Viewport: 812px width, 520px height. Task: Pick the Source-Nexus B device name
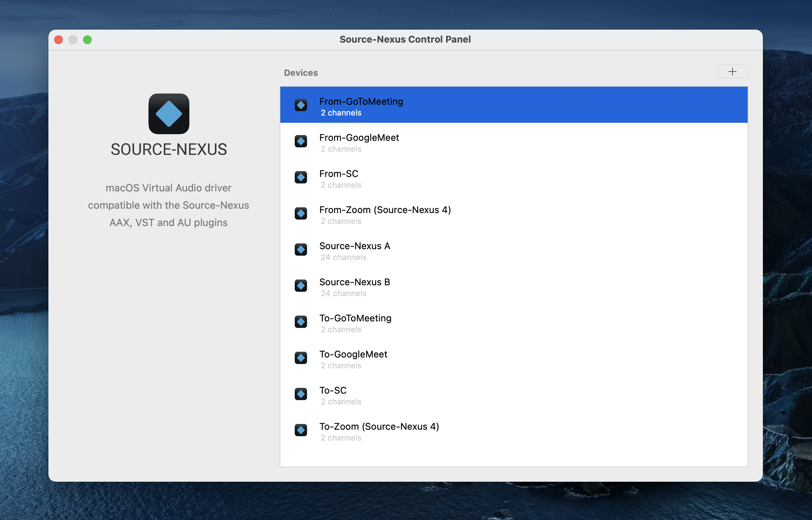(354, 282)
